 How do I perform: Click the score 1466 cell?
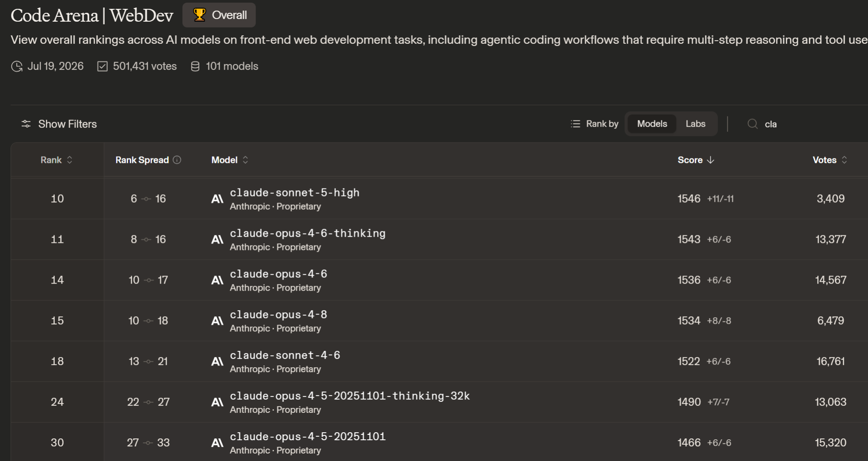(x=689, y=443)
